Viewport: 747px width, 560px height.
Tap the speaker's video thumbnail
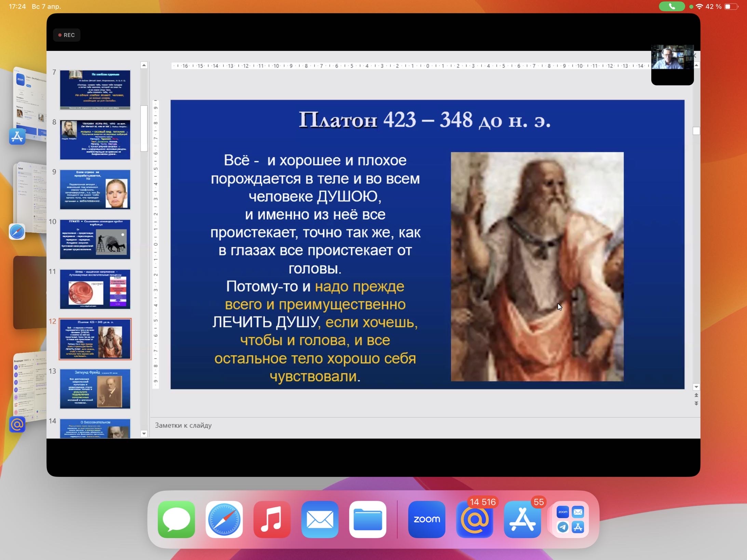(x=672, y=64)
